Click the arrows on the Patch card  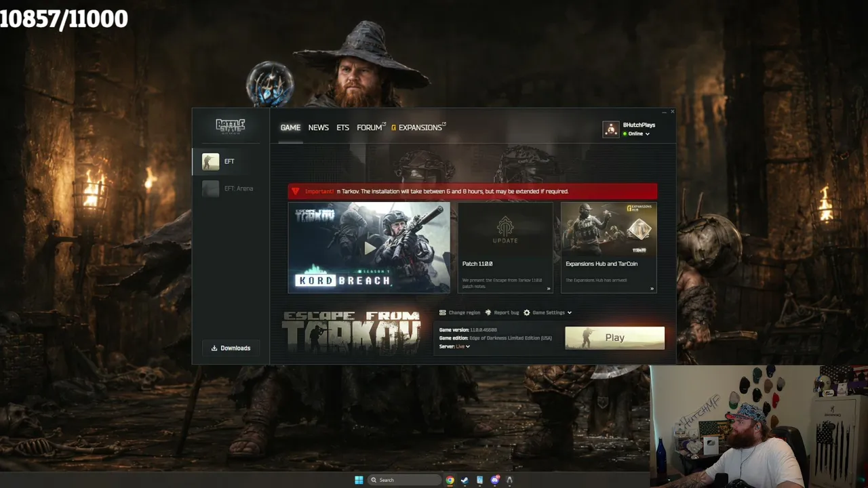point(549,289)
